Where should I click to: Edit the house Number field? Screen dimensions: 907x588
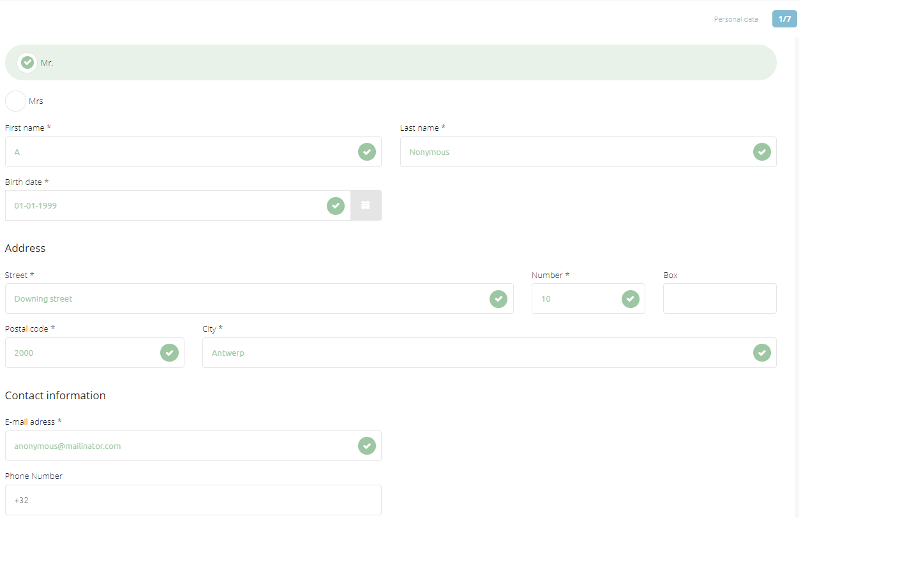point(588,298)
